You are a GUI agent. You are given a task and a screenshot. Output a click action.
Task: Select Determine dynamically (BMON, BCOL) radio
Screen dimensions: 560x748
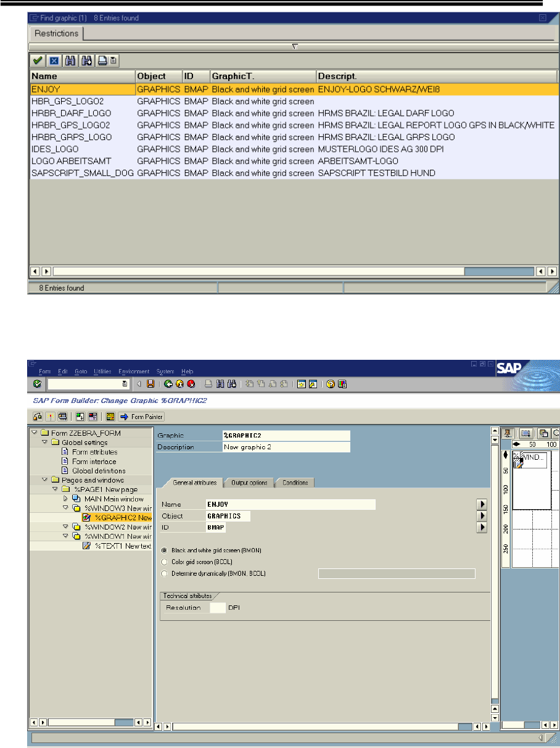pyautogui.click(x=163, y=574)
